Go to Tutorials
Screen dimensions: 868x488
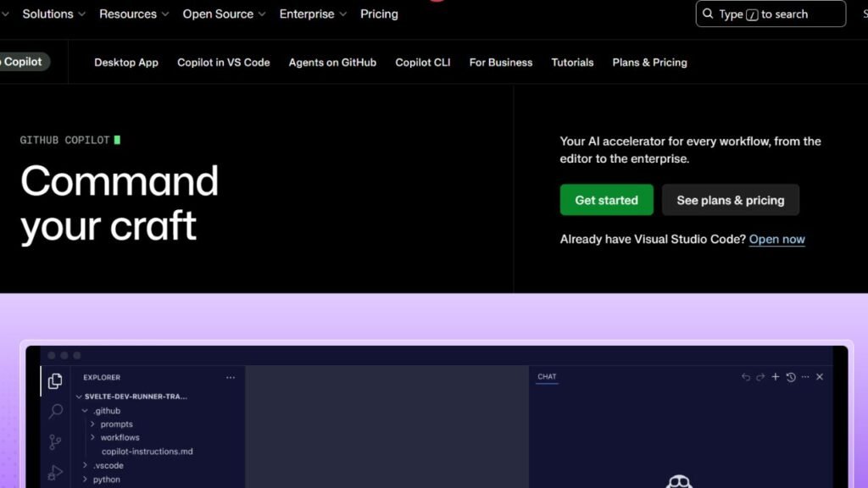(572, 63)
